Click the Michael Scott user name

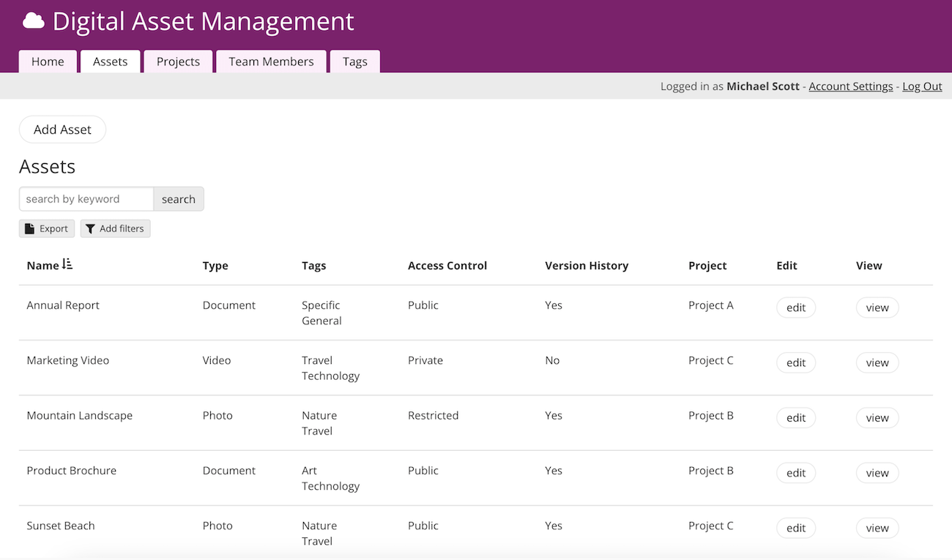[763, 86]
